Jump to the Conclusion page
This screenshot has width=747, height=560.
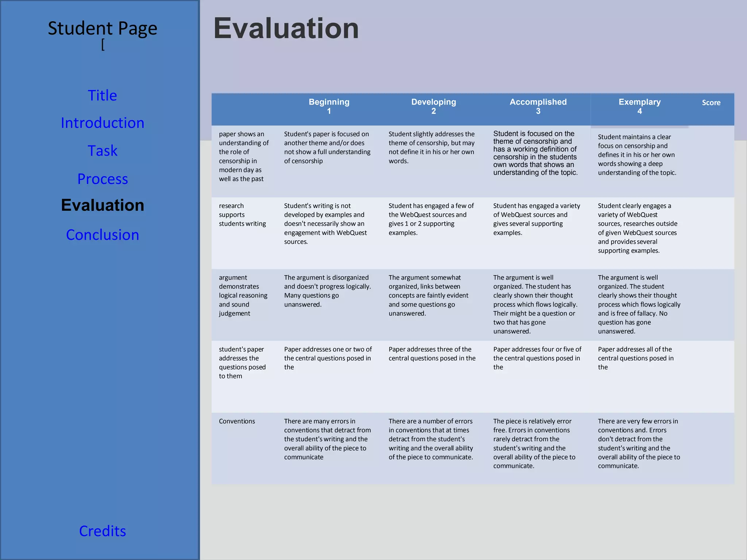102,235
